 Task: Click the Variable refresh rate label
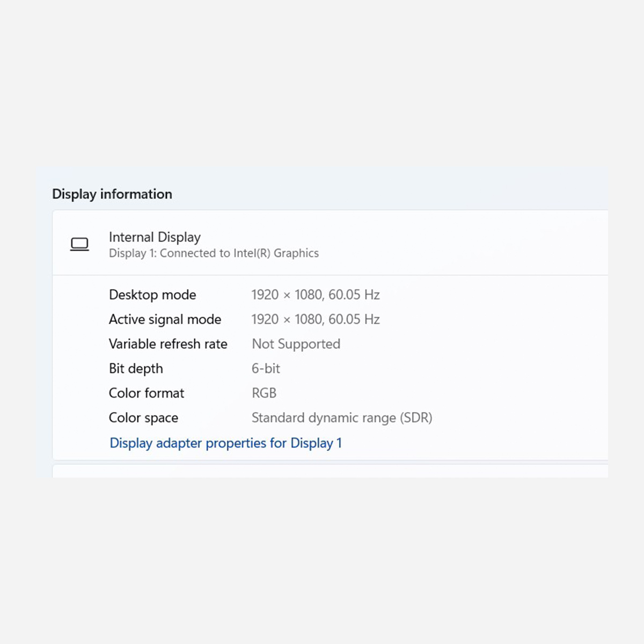pos(168,344)
